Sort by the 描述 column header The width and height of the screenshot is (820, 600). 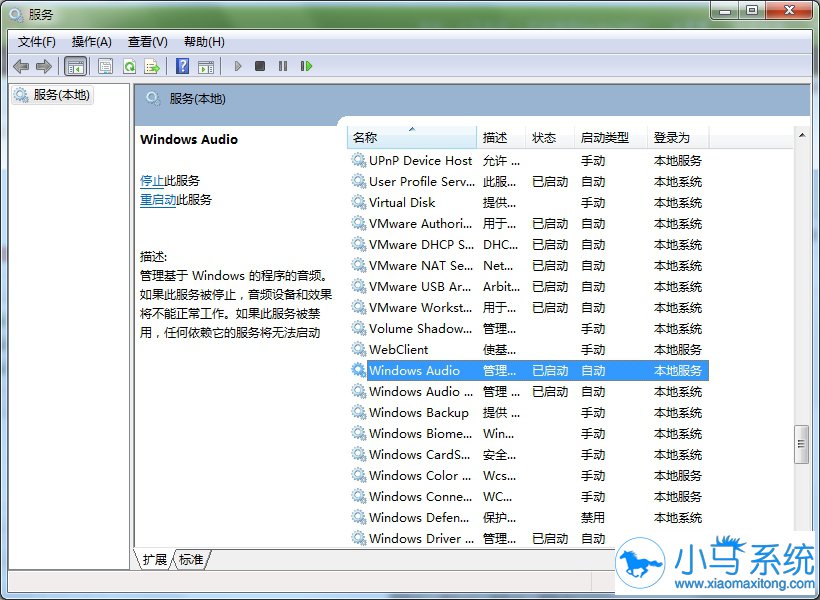tap(500, 138)
